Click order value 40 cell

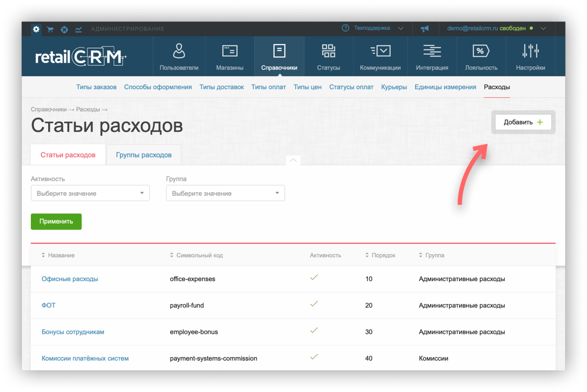(369, 358)
